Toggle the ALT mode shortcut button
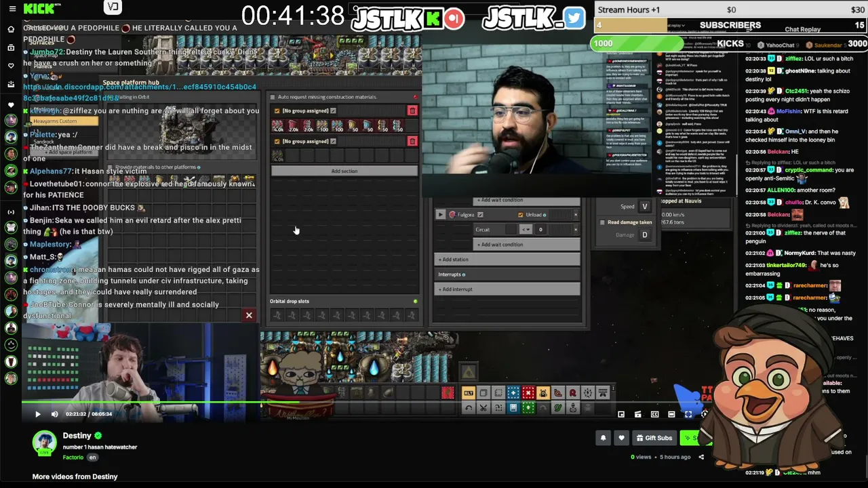Screen dimensions: 868x488 coord(469,393)
